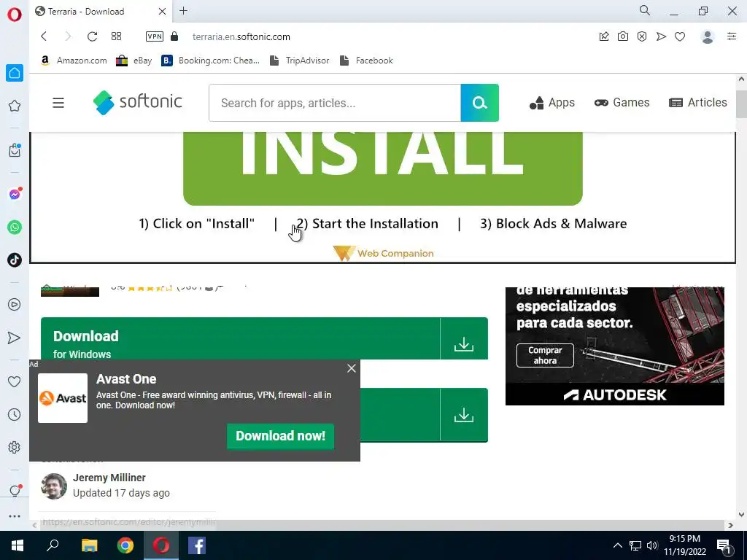Reload the Softonic page
This screenshot has width=747, height=560.
[93, 36]
